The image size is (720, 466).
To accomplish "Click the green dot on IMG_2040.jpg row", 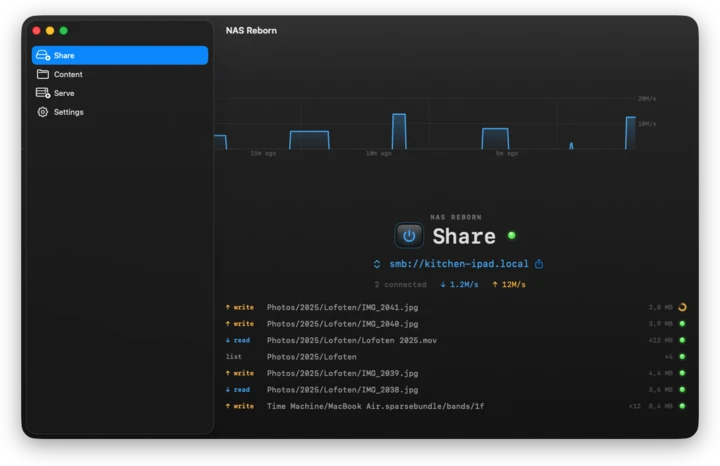I will click(x=682, y=324).
